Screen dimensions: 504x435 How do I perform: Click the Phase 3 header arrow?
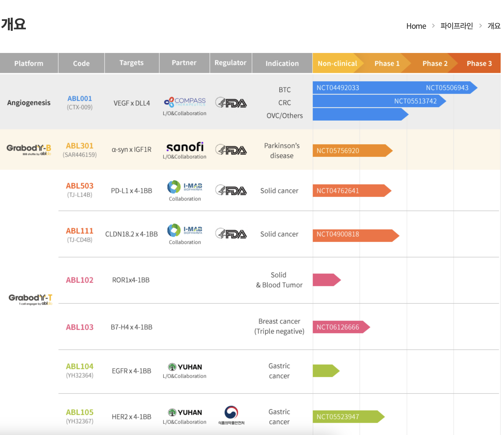pos(479,63)
